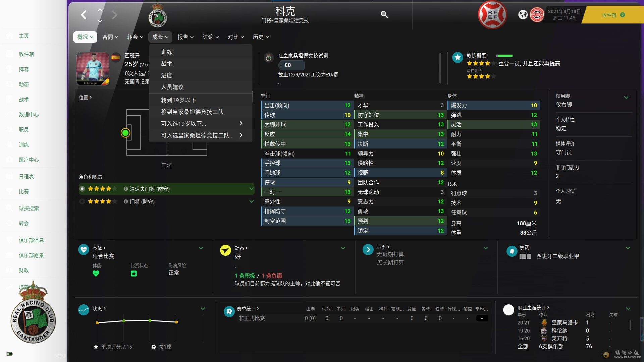644x362 pixels.
Task: Click the club badge beside trial info
Action: (269, 58)
